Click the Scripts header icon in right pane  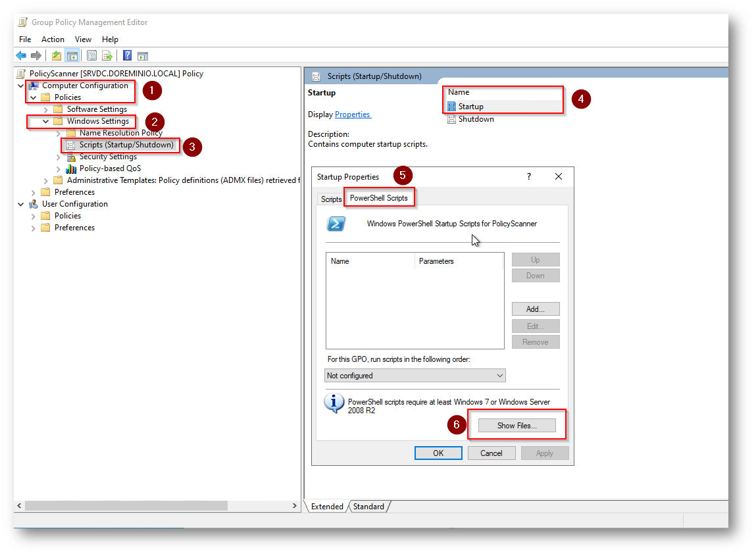click(316, 77)
